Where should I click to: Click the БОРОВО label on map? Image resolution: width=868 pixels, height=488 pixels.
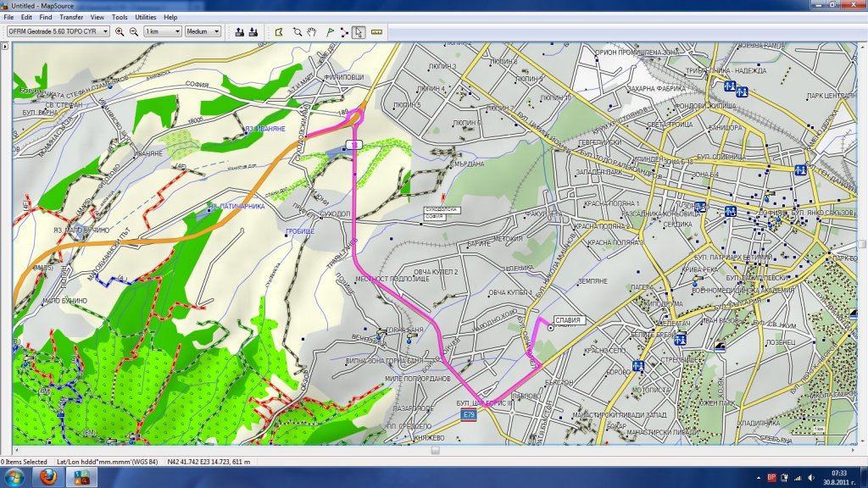(618, 372)
